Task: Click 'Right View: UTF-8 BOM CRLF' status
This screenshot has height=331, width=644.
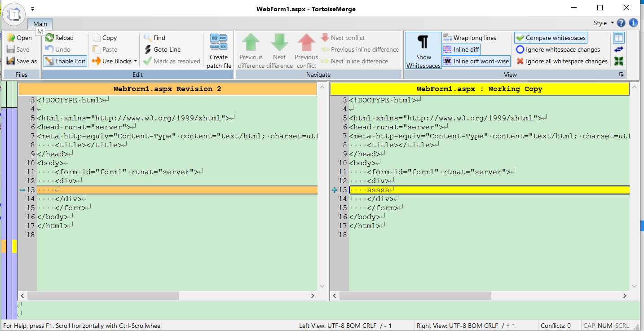Action: point(466,326)
